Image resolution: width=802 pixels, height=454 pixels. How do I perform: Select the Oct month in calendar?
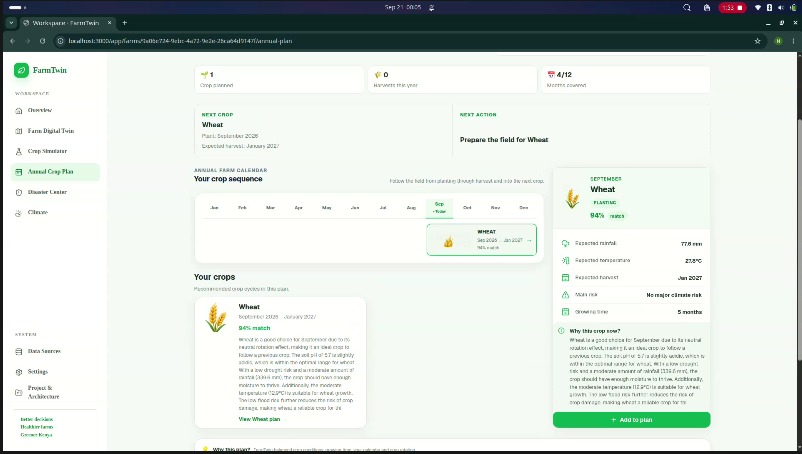467,208
